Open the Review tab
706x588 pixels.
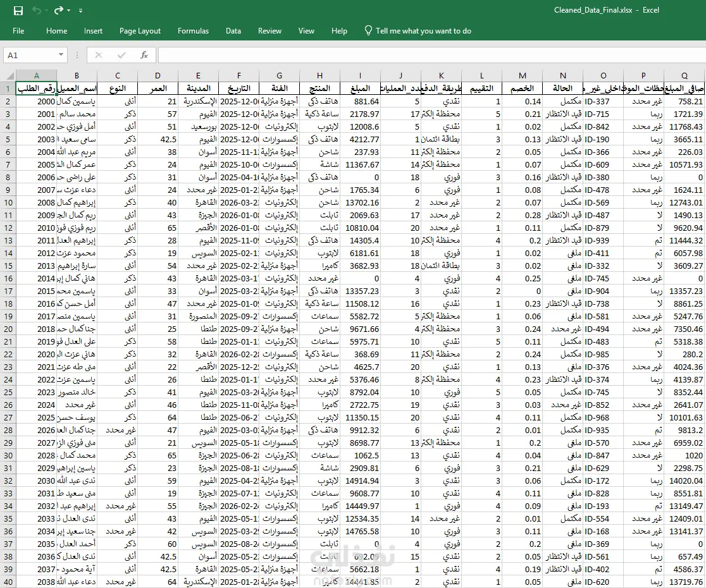coord(269,31)
